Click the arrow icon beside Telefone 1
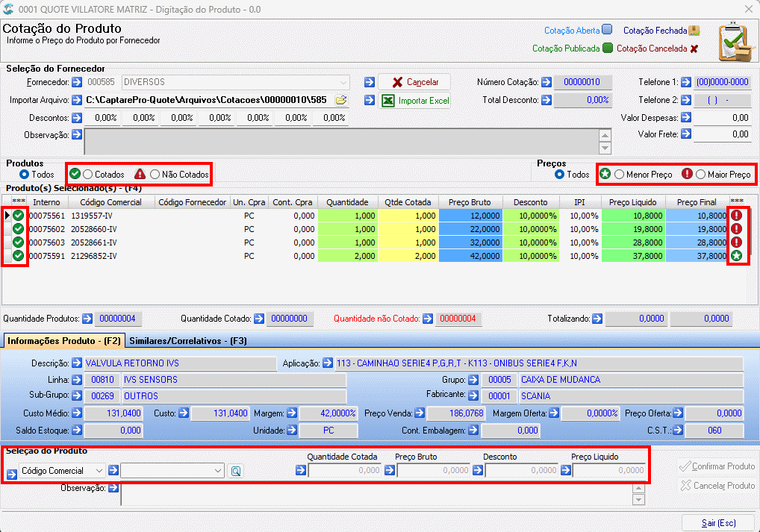 (x=686, y=82)
